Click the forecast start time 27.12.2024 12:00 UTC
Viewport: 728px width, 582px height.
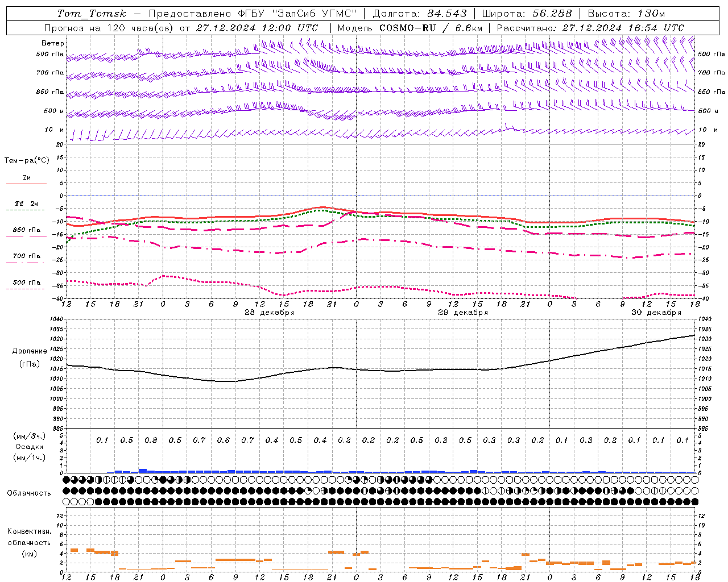tap(257, 28)
